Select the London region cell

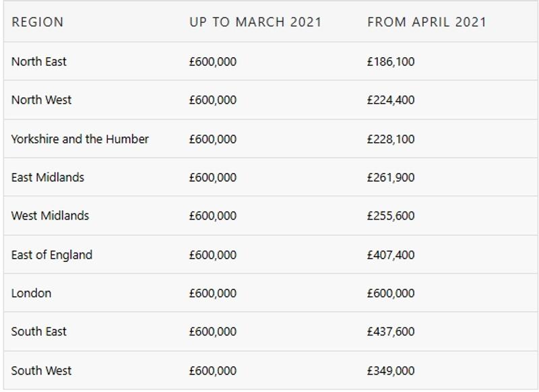31,293
